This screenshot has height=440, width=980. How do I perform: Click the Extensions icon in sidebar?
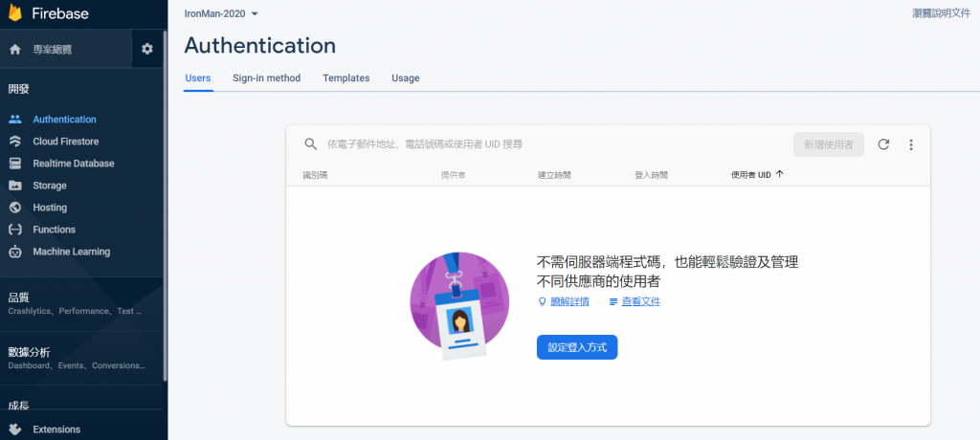click(x=15, y=429)
